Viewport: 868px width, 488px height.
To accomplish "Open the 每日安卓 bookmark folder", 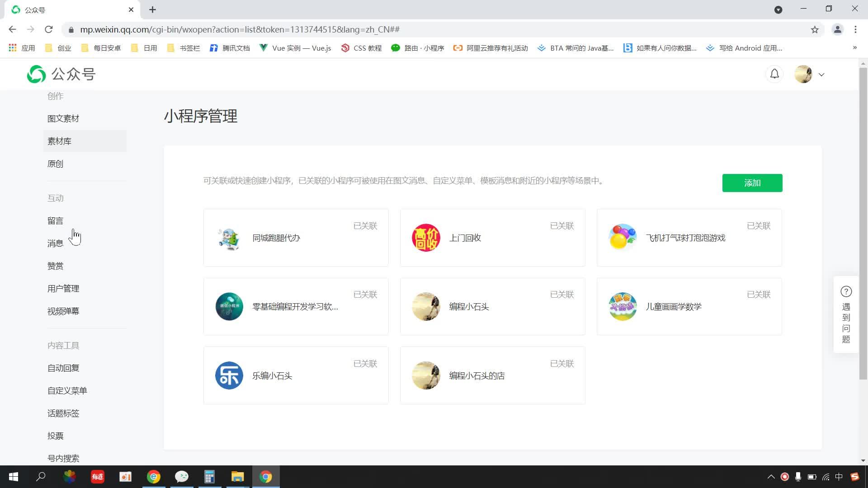I will [x=101, y=48].
